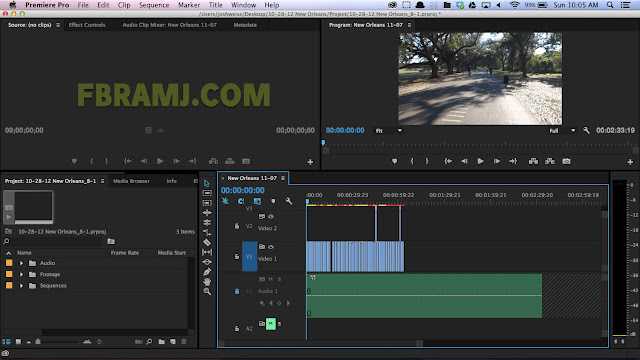Toggle V1 track targeting button
This screenshot has width=640, height=360.
tap(250, 256)
